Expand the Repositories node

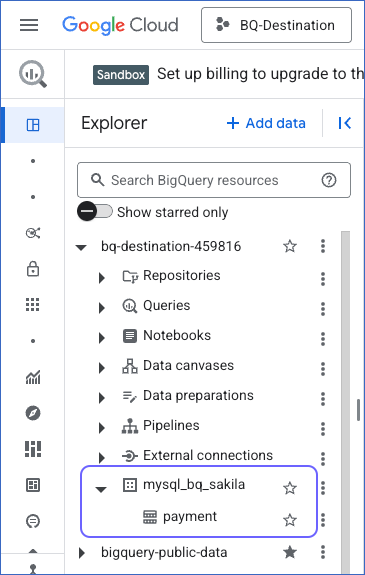coord(102,278)
